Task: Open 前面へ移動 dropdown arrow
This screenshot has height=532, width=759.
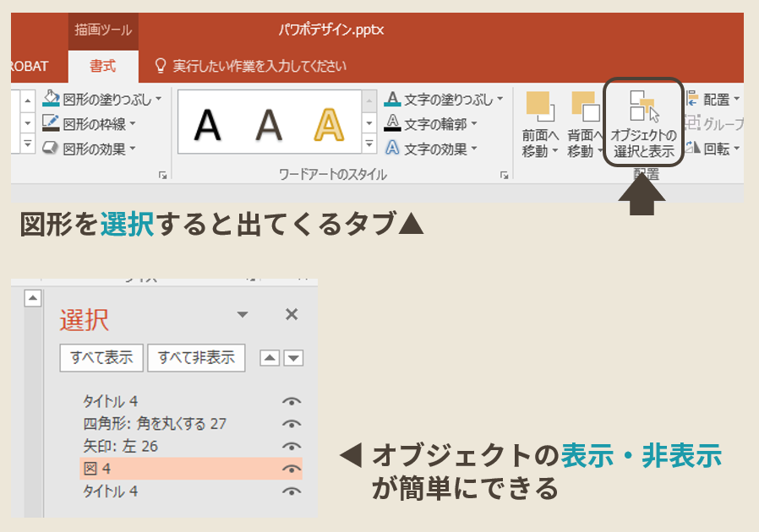Action: pyautogui.click(x=555, y=151)
